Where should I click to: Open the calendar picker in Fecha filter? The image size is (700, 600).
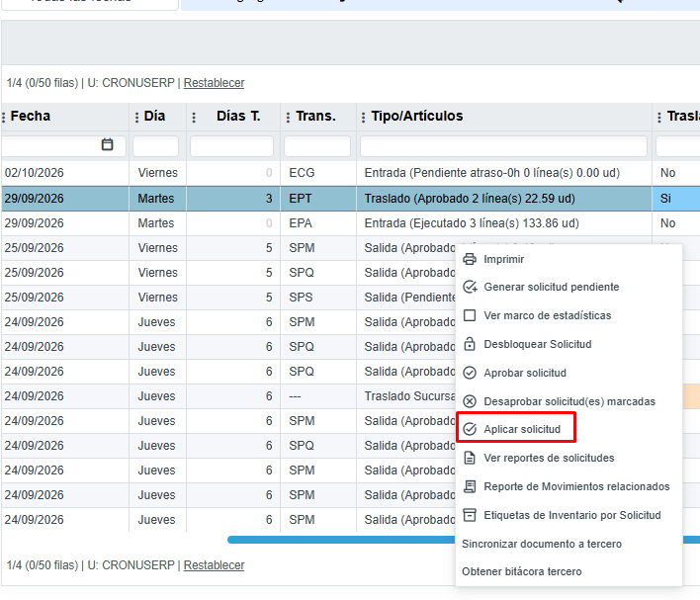click(x=107, y=144)
